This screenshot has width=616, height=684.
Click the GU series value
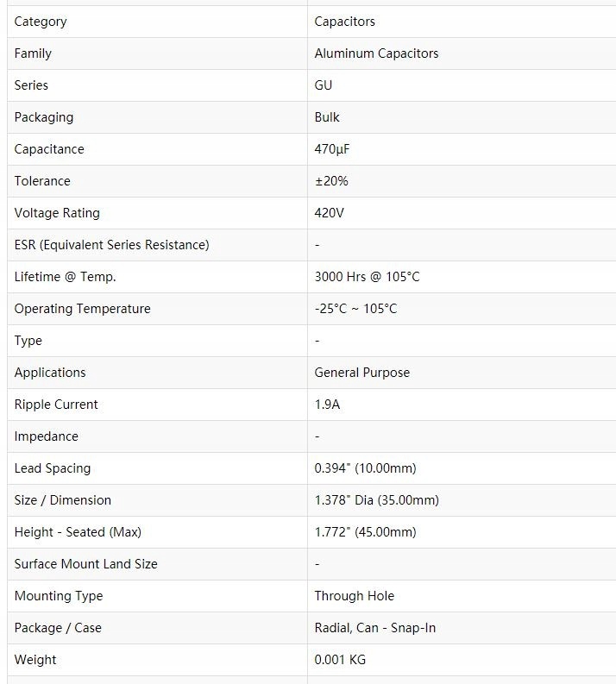pos(324,85)
